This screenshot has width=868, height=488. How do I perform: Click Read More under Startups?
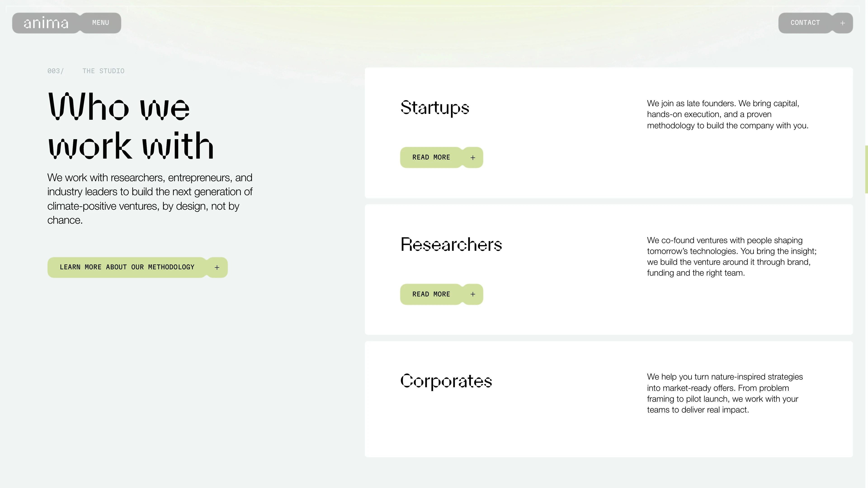point(431,157)
